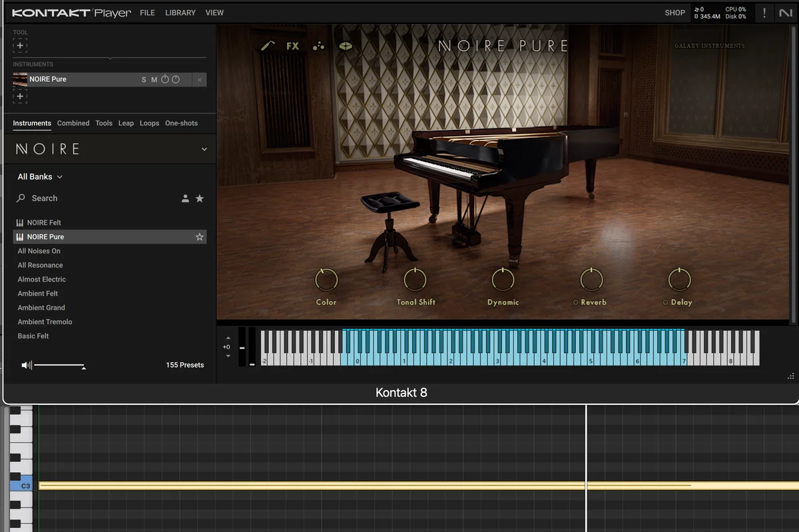Open the particles engine page icon
The width and height of the screenshot is (799, 532).
(319, 46)
